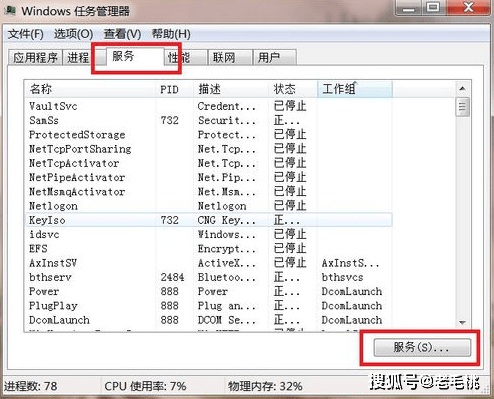Click 进程数: 78 in status bar
This screenshot has width=494, height=399.
(x=30, y=386)
